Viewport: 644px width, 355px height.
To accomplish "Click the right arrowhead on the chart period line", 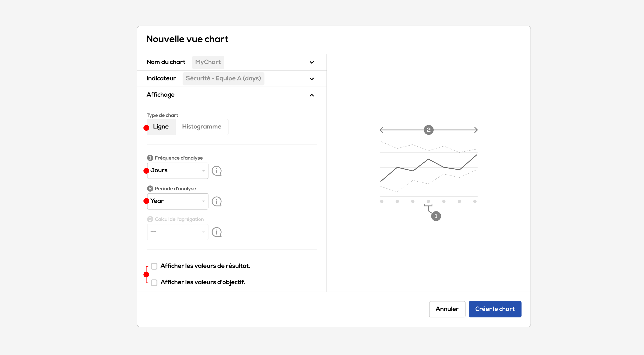I will (476, 130).
